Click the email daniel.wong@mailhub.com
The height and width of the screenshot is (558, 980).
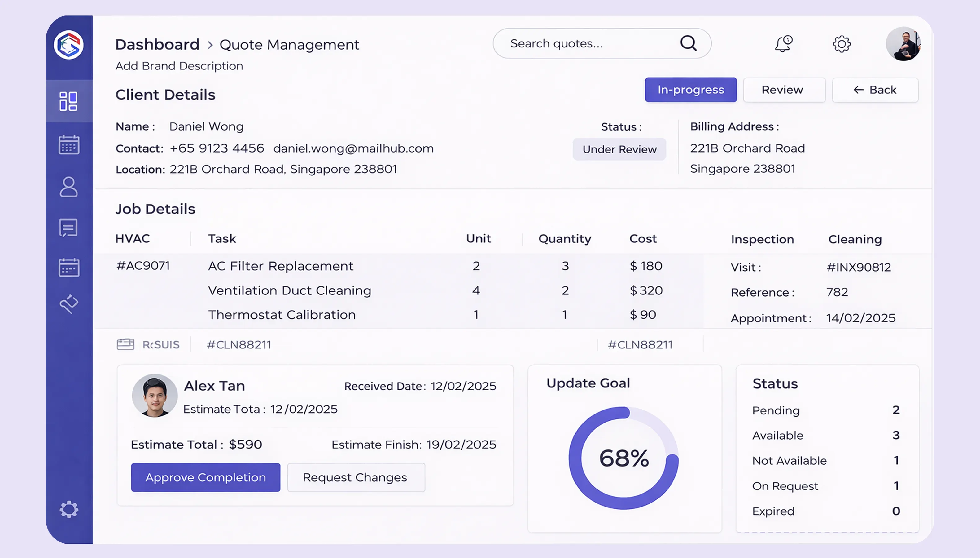tap(353, 148)
